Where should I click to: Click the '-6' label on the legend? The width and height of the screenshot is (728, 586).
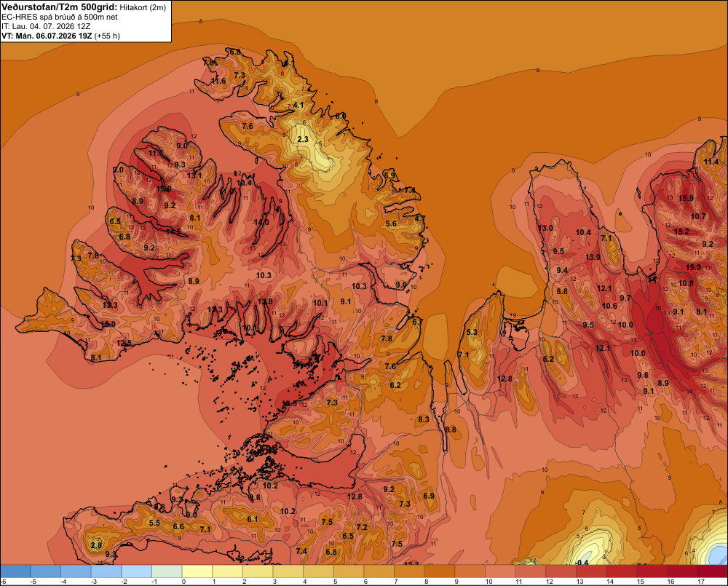coord(3,582)
